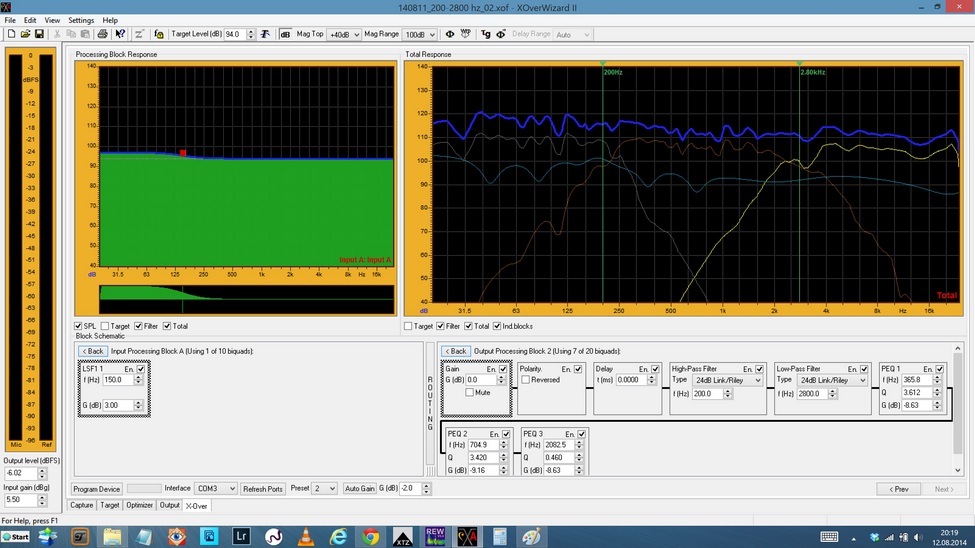The height and width of the screenshot is (548, 975).
Task: Switch to the Capture tab
Action: (81, 505)
